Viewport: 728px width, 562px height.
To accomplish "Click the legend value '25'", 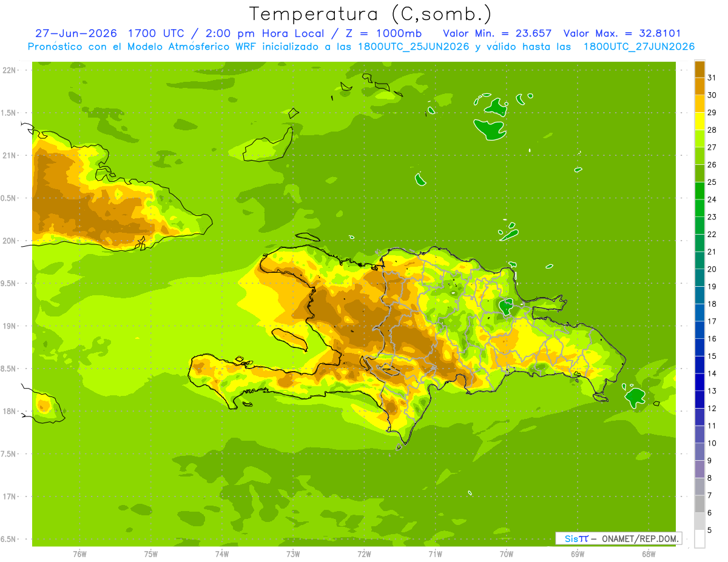I will tap(712, 182).
